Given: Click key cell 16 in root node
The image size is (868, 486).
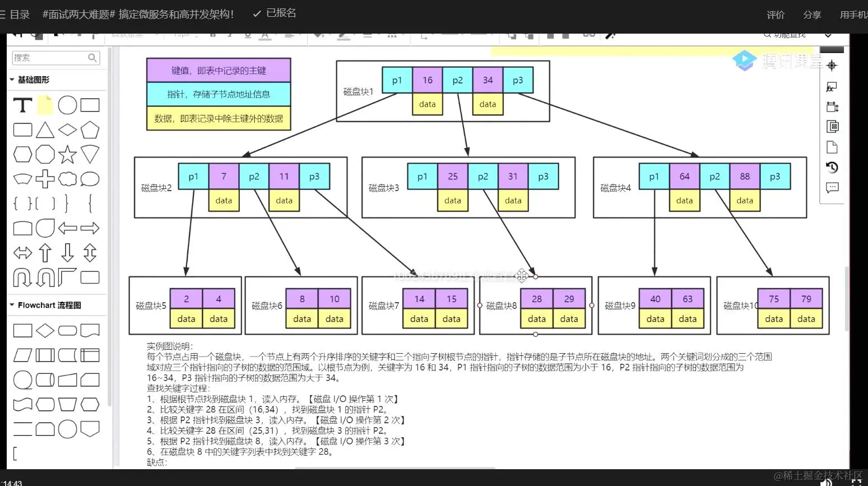Looking at the screenshot, I should click(428, 80).
